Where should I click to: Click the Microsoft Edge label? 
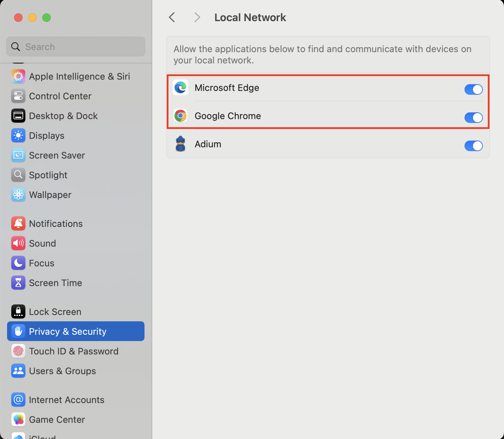(x=227, y=88)
